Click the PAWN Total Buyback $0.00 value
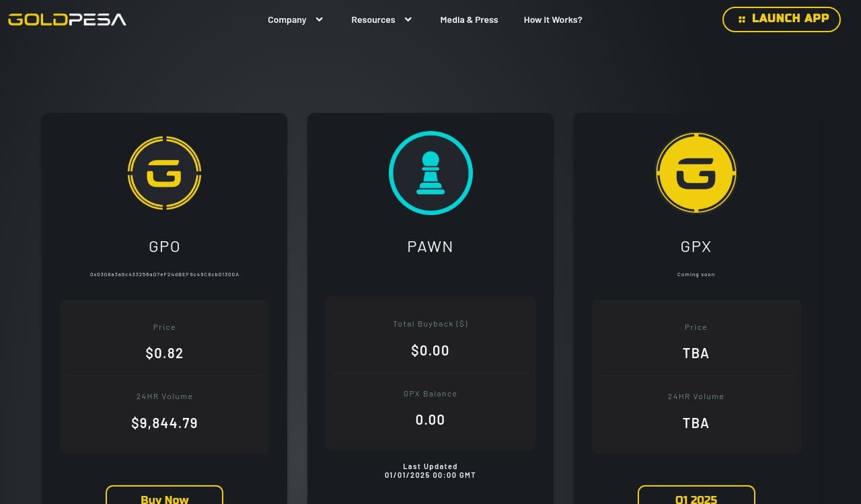 [430, 351]
